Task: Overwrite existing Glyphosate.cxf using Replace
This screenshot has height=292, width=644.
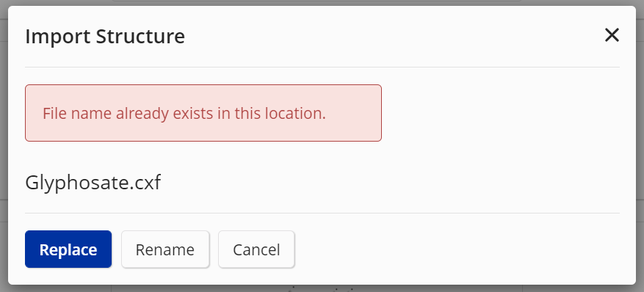Action: click(x=68, y=249)
